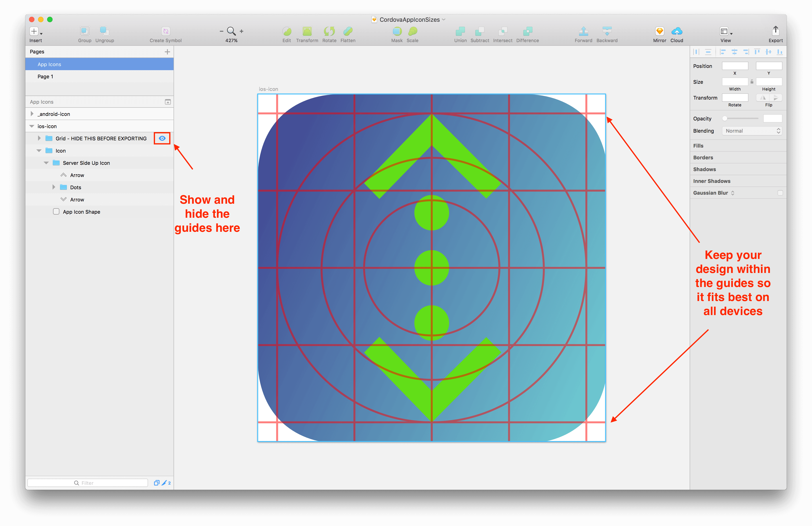Hide the Grid layer with its eye toggle
Image resolution: width=812 pixels, height=526 pixels.
162,138
